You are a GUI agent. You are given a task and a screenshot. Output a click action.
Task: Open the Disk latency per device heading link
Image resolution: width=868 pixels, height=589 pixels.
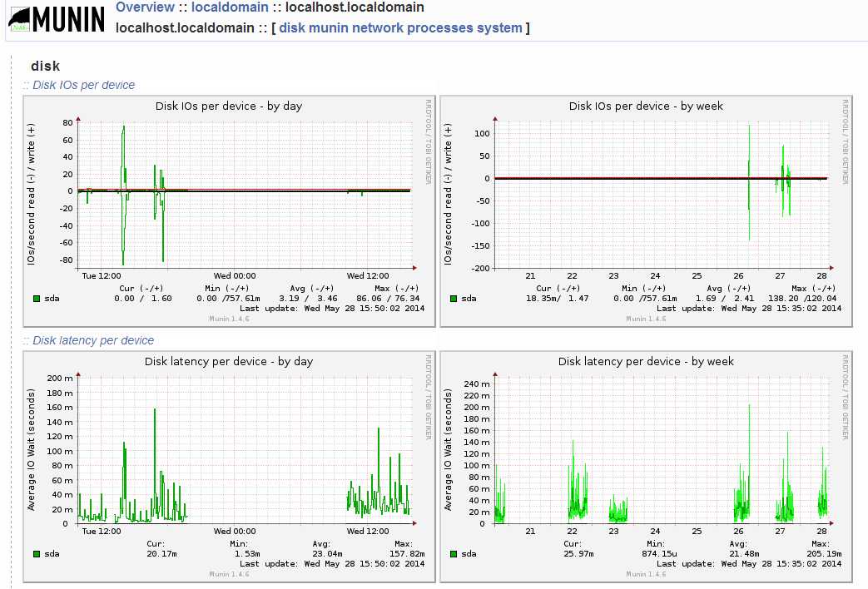tap(93, 340)
